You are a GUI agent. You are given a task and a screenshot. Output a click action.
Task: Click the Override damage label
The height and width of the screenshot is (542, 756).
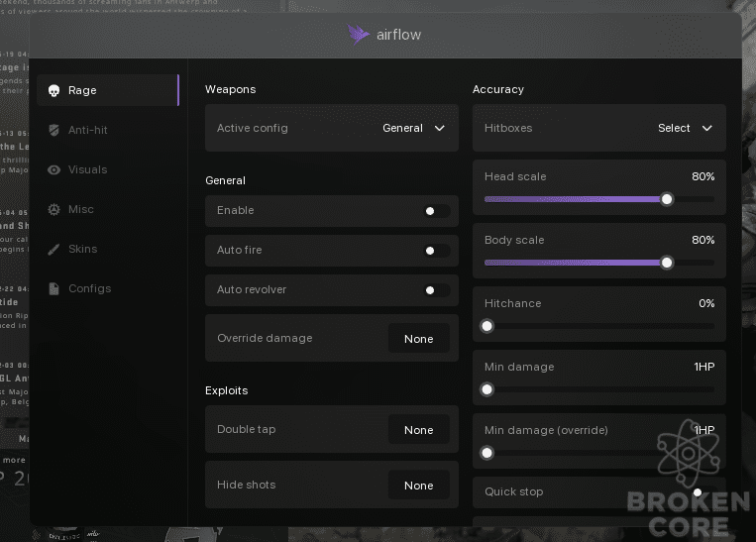(x=265, y=338)
